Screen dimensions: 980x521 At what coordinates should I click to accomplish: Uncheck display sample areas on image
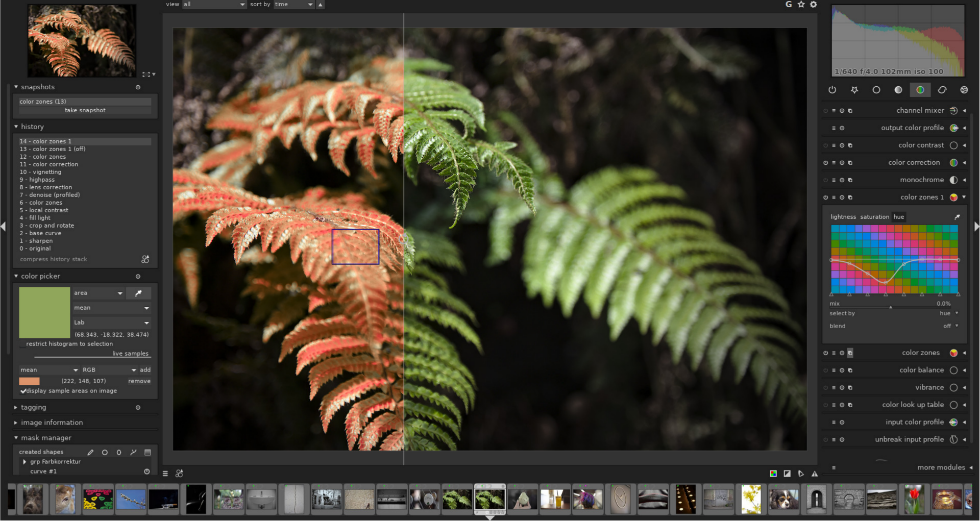click(x=23, y=391)
